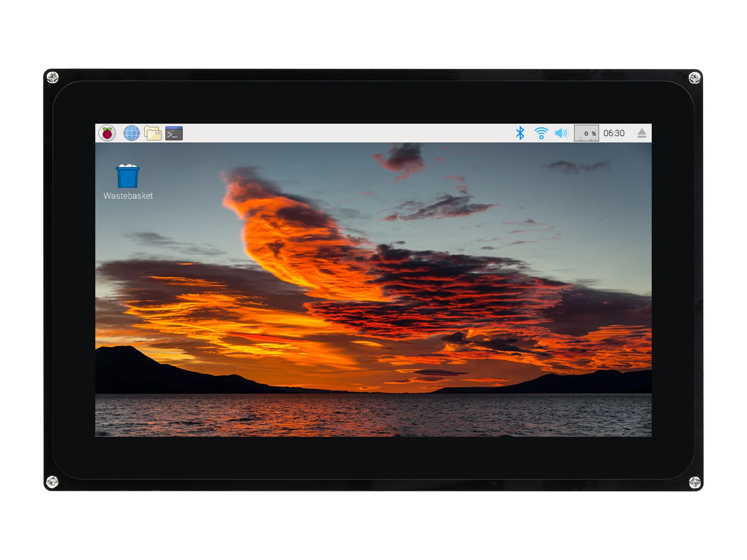Adjust volume using the speaker control
This screenshot has height=560, width=747.
[x=561, y=133]
